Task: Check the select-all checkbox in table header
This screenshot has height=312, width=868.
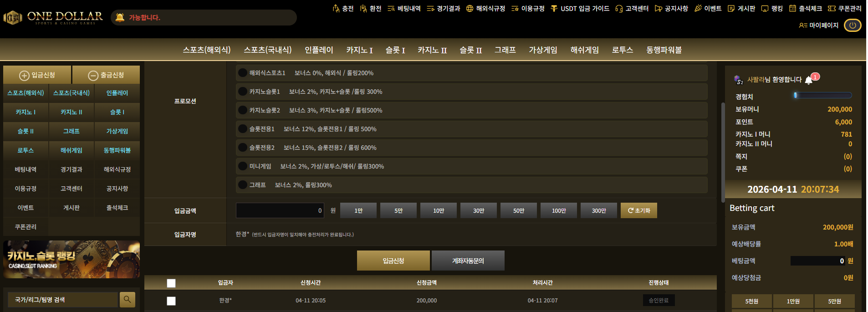Action: pyautogui.click(x=171, y=283)
